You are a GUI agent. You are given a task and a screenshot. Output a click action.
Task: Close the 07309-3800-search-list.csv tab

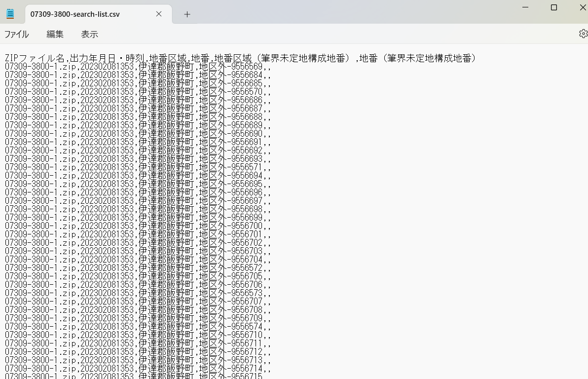click(x=159, y=14)
